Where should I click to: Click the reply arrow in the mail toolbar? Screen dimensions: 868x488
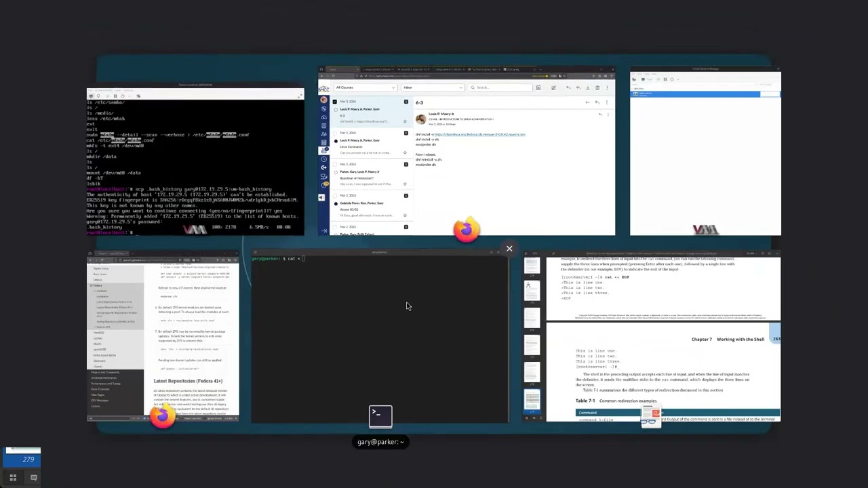coord(568,88)
